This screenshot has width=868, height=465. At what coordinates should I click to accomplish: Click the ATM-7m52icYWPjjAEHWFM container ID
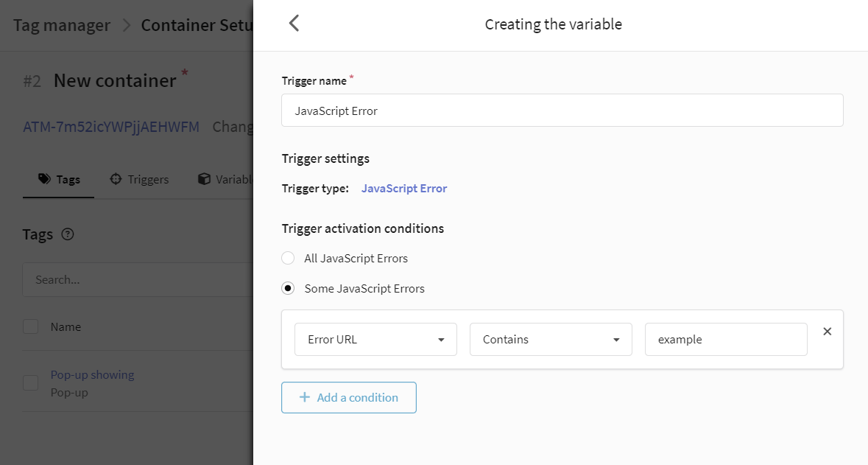(110, 127)
